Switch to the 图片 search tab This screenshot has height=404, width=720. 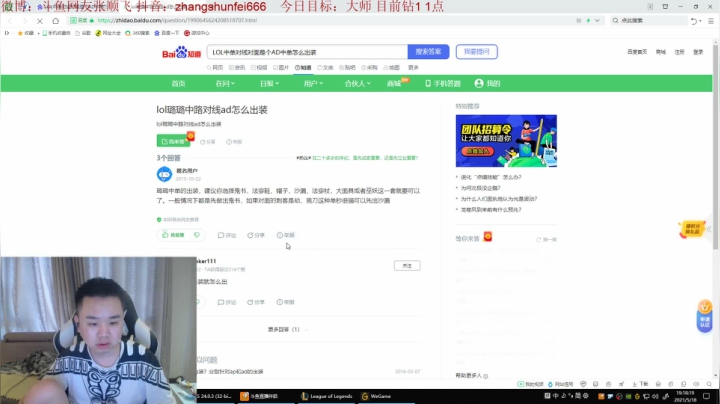281,67
